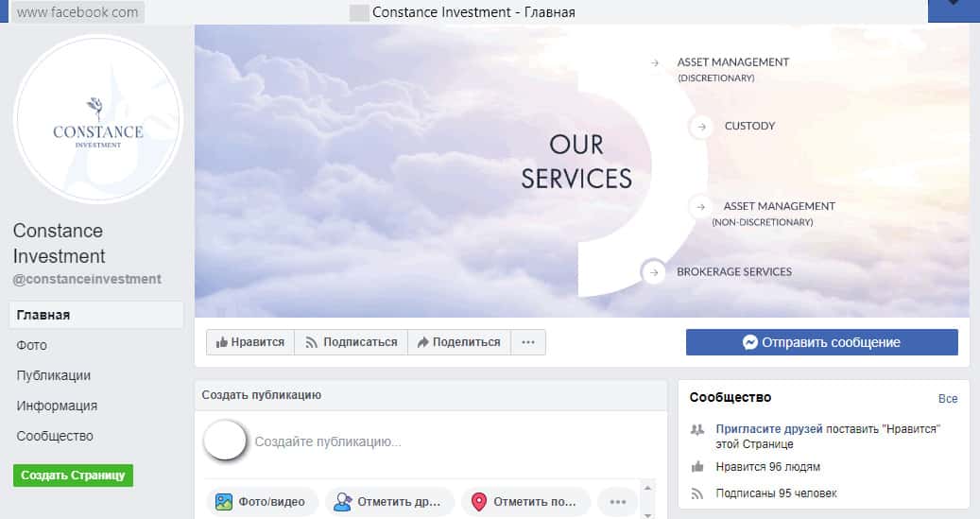Click the Все link in Сообщество panel
Image resolution: width=980 pixels, height=519 pixels.
pos(948,398)
